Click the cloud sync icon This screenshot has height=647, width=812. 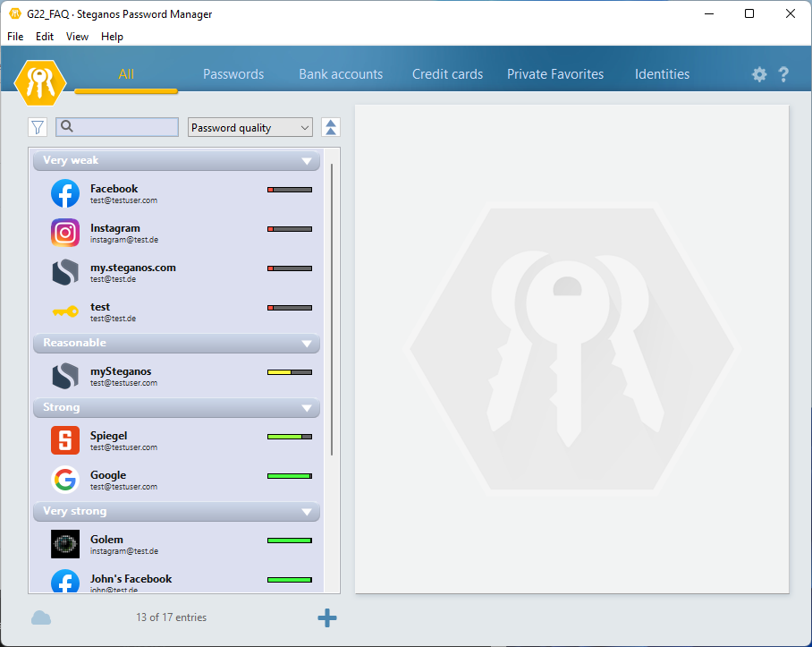click(41, 617)
